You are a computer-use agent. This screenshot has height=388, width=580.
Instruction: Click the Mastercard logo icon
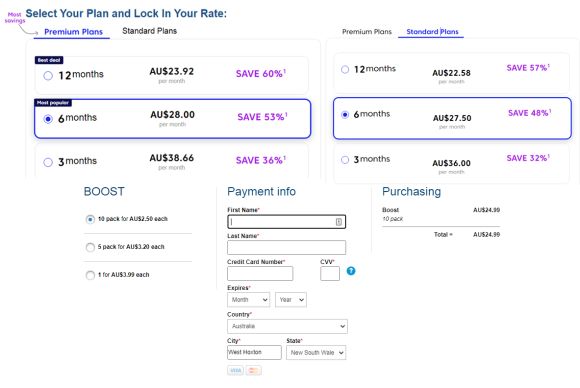tap(253, 370)
